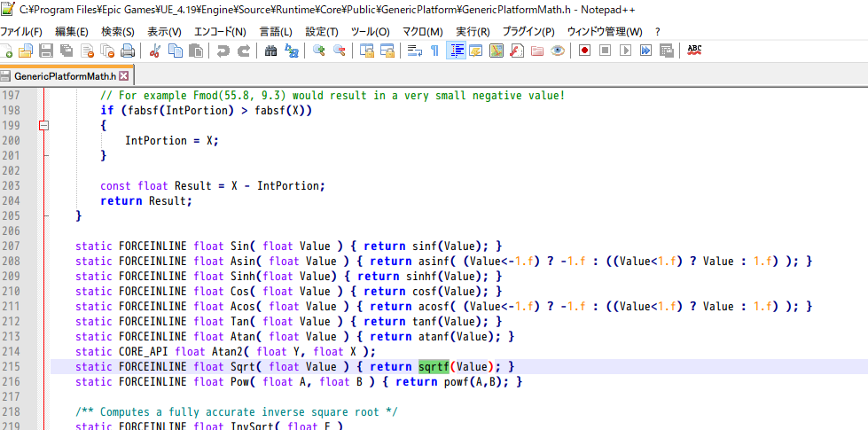
Task: Print the document with the printer icon
Action: point(128,51)
